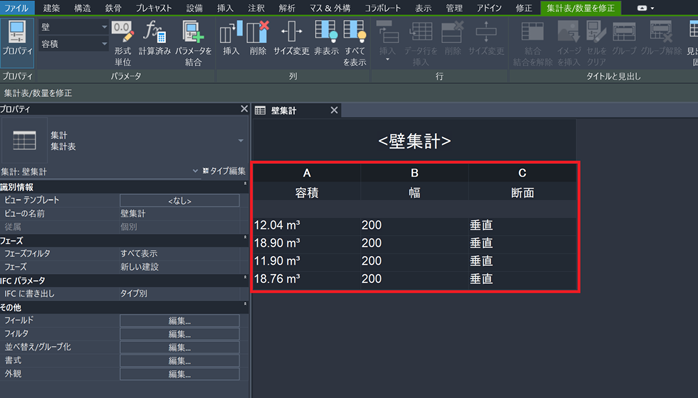The image size is (698, 398).
Task: Select the 12.04 m³ cell
Action: click(x=307, y=225)
